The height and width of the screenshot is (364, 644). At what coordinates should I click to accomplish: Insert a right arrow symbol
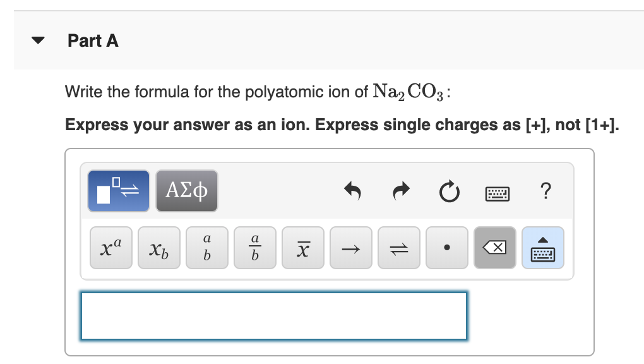351,248
